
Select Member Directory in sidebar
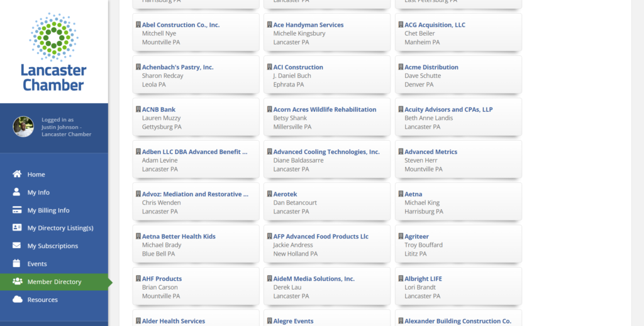pyautogui.click(x=54, y=281)
